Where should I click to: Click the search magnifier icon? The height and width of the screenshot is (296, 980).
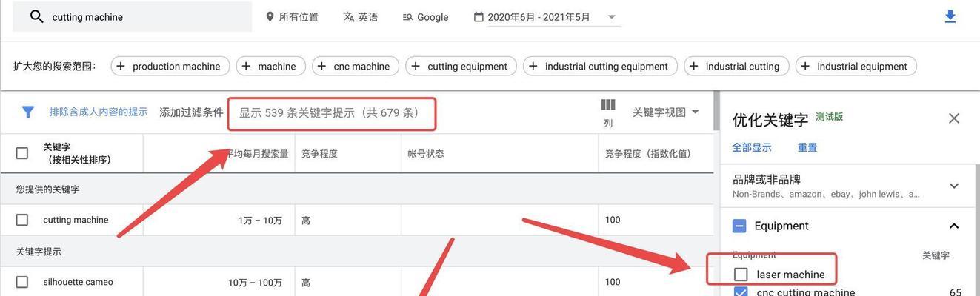click(36, 16)
